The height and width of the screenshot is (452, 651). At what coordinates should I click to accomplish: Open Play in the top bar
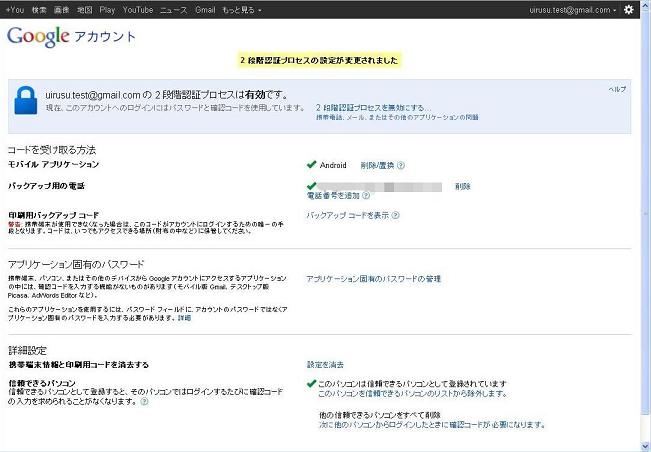pos(107,10)
